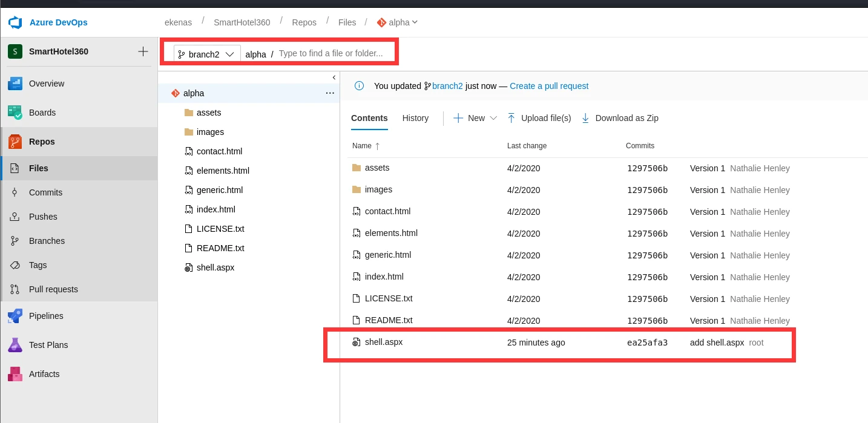Open the New dropdown menu
Screen dimensions: 868x423
coord(475,118)
